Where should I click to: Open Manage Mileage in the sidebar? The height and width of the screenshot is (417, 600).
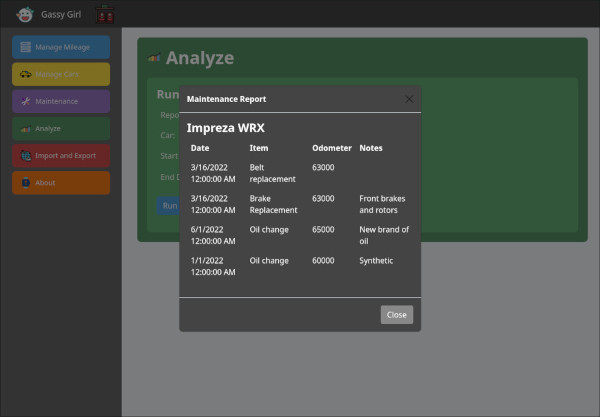(61, 47)
